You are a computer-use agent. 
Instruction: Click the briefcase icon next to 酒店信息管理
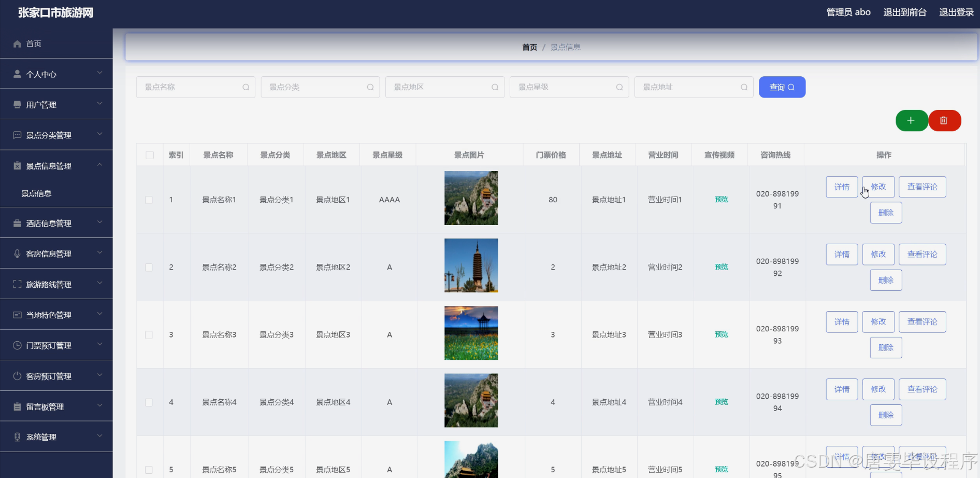[x=17, y=223]
